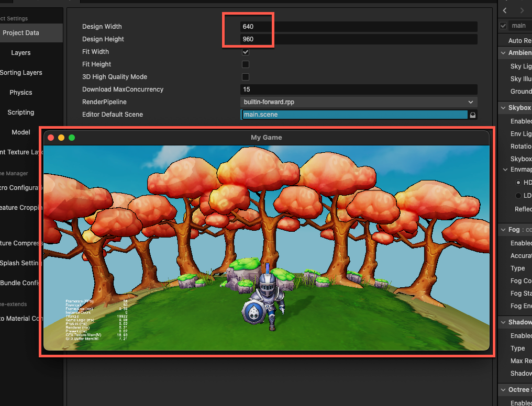Click the Fog Type property label

tap(517, 268)
